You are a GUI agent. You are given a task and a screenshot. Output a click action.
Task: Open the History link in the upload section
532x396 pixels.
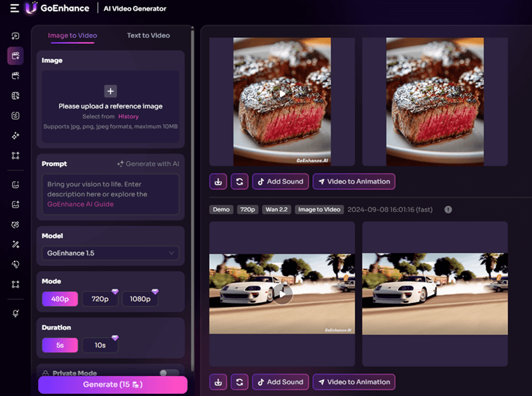click(x=129, y=116)
